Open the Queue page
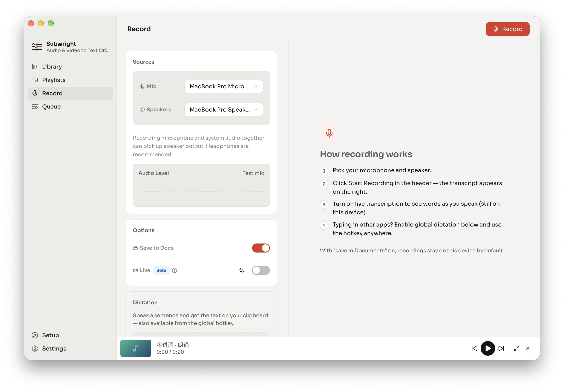This screenshot has width=564, height=392. 70,106
